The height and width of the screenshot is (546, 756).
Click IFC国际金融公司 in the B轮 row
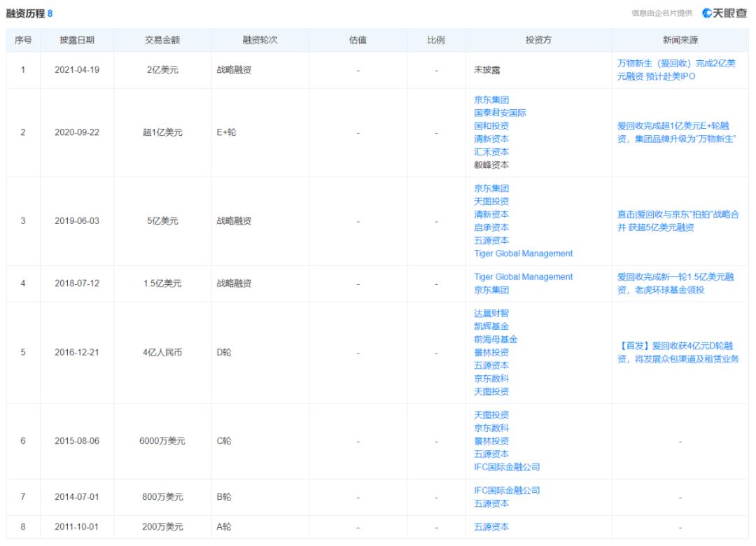click(507, 491)
